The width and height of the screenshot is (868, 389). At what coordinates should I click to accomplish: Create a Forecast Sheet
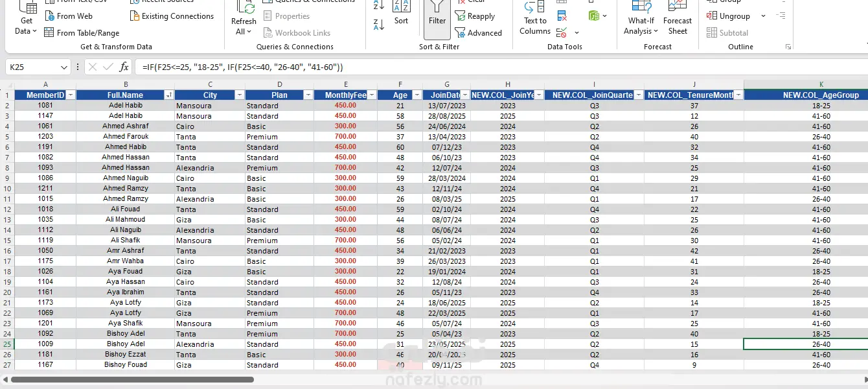pyautogui.click(x=678, y=18)
